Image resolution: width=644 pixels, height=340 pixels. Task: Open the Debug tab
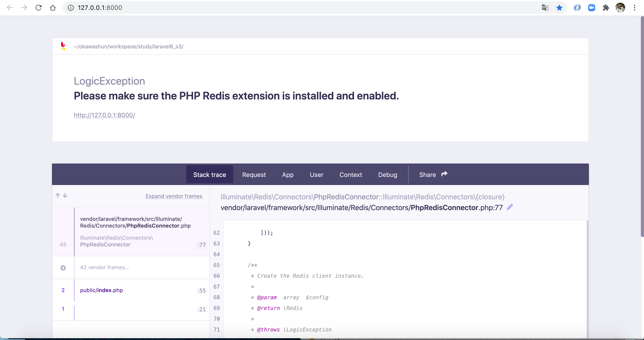(x=388, y=174)
